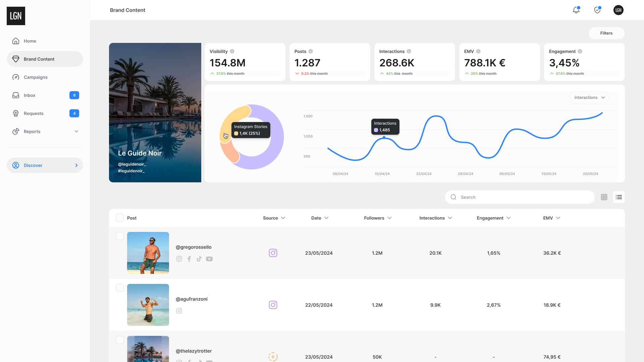Open LGN profile avatar in top right
This screenshot has width=644, height=362.
pyautogui.click(x=618, y=10)
